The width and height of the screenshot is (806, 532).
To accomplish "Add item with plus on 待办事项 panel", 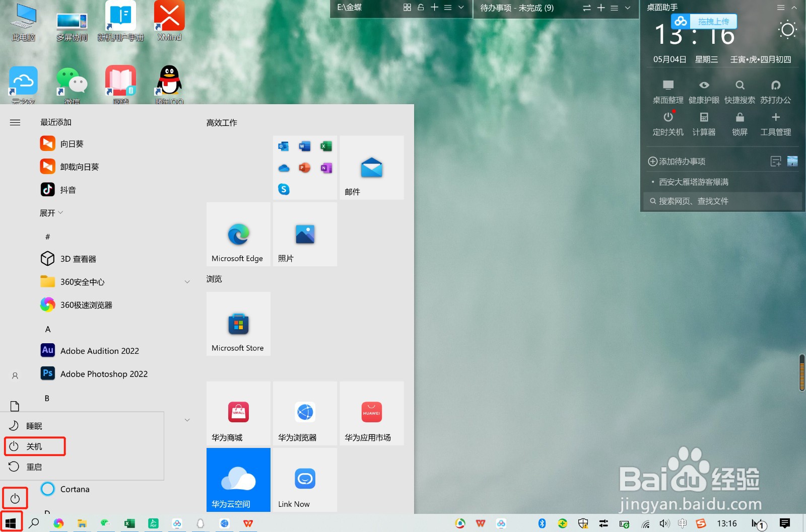I will coord(601,8).
